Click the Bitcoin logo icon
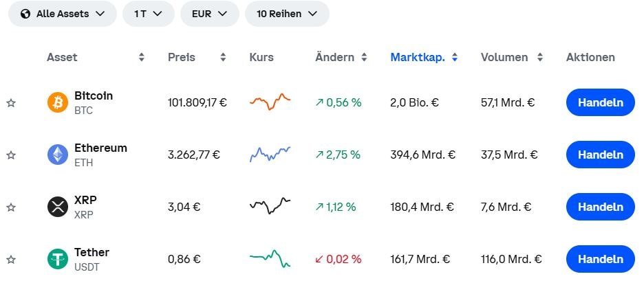644x294 pixels. coord(58,102)
